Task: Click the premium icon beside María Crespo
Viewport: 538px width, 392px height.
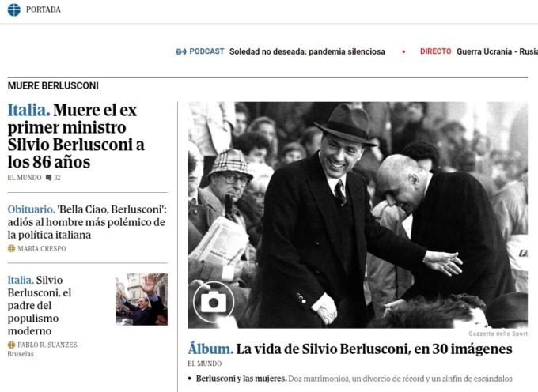Action: [x=11, y=248]
